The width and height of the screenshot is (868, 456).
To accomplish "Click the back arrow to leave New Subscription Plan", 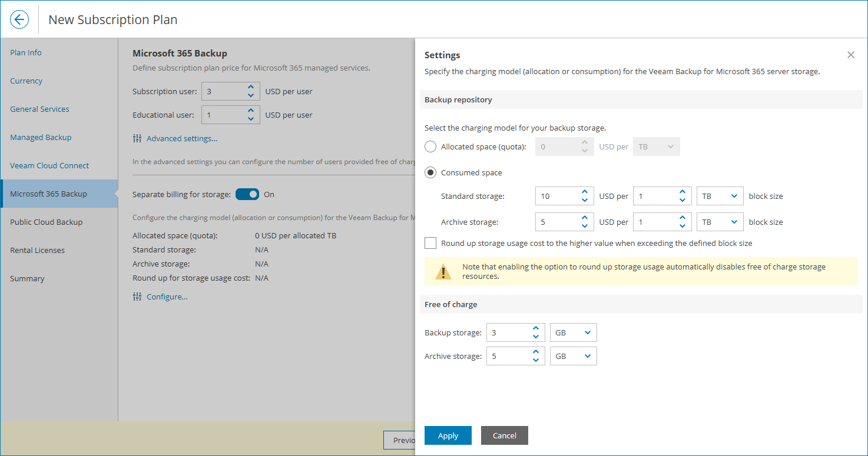I will (19, 19).
